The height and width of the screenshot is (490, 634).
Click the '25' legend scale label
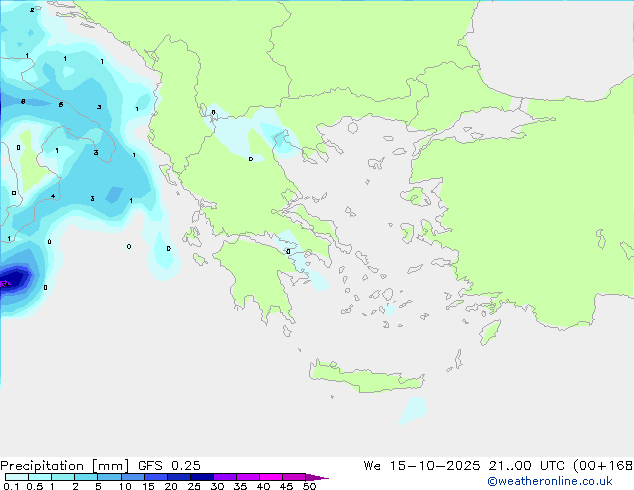(194, 486)
